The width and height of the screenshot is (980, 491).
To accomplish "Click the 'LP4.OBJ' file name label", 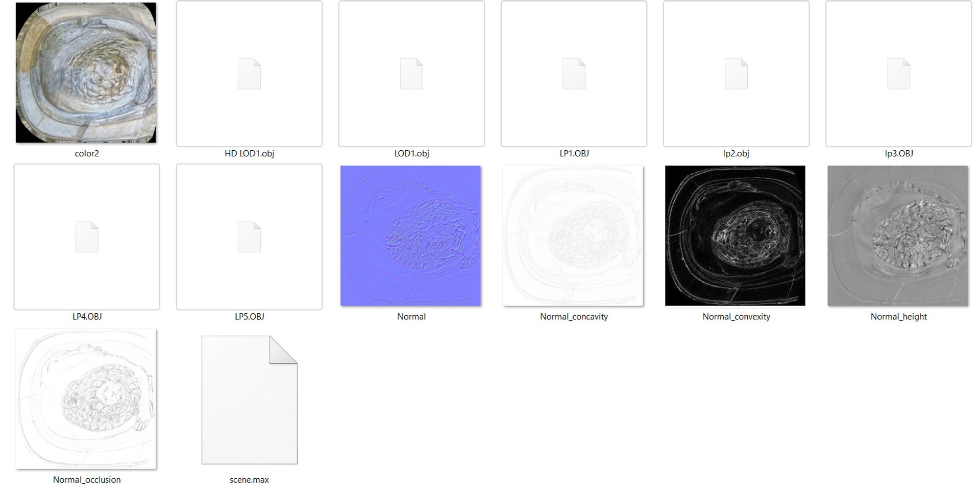I will [87, 316].
